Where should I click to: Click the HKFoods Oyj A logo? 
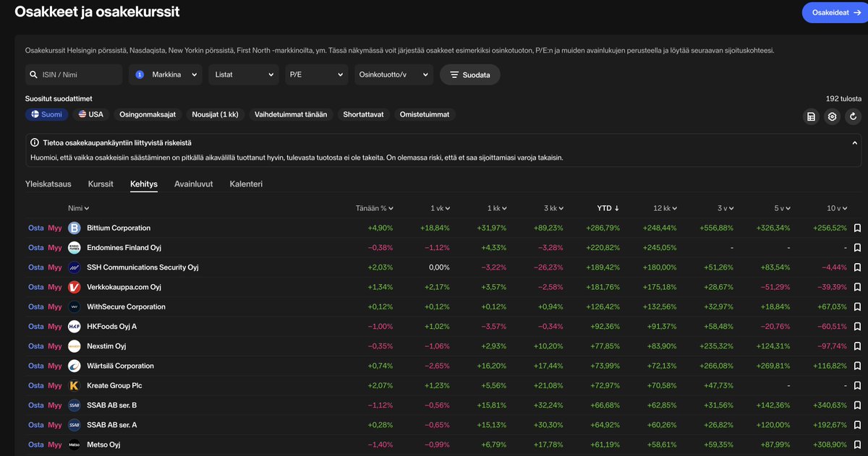(x=74, y=327)
